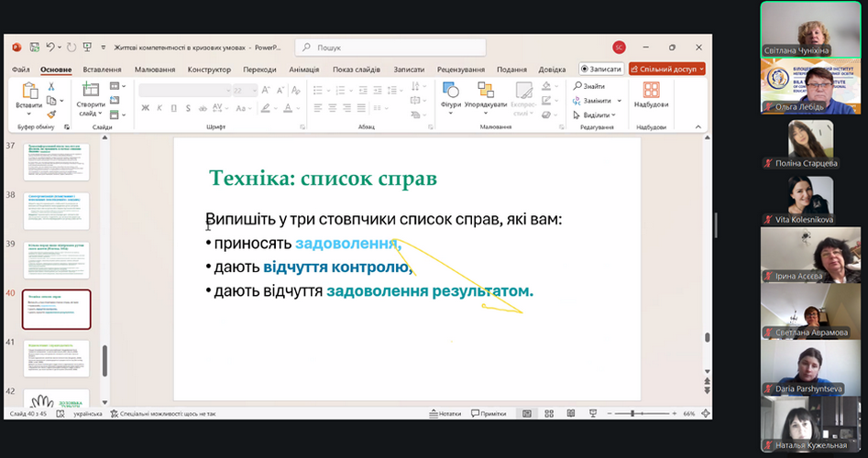The height and width of the screenshot is (458, 868).
Task: Click the Paste (Вставити) icon
Action: pos(28,93)
